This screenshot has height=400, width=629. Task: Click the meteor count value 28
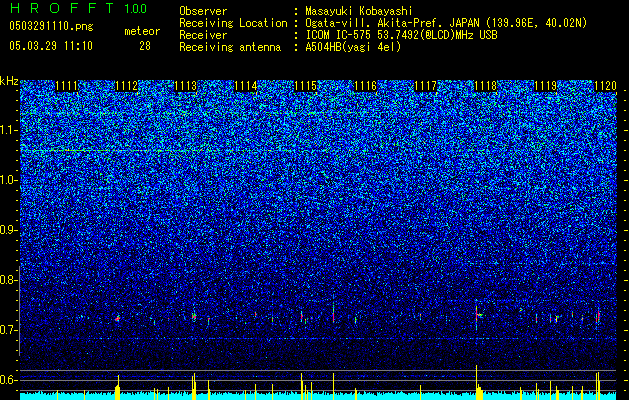[x=145, y=46]
